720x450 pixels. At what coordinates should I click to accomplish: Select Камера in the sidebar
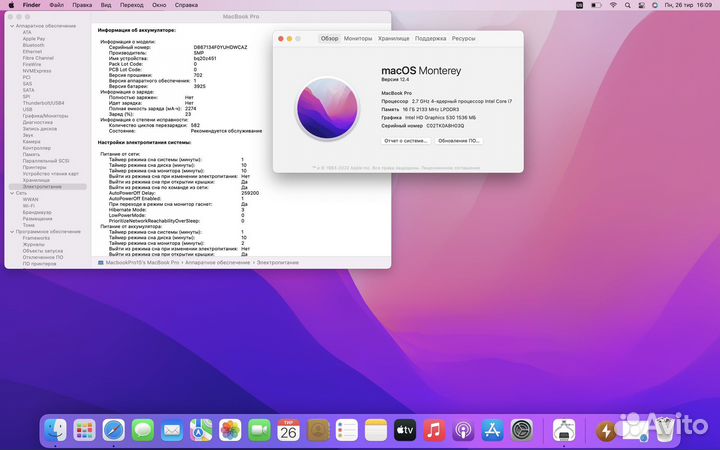tap(31, 142)
